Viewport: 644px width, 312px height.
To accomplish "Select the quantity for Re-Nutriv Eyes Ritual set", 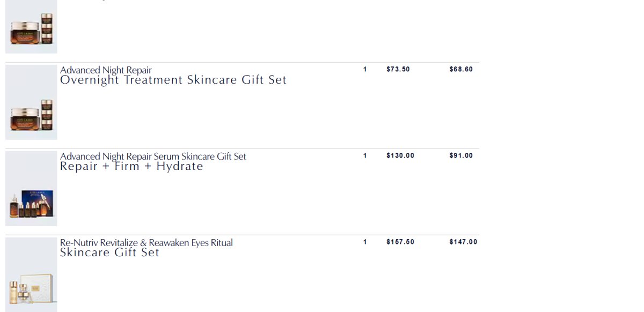I will click(x=365, y=242).
